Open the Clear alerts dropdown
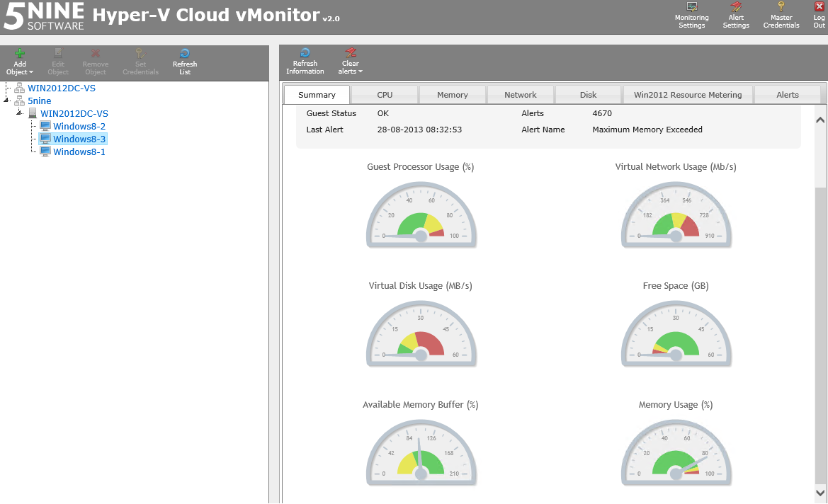The height and width of the screenshot is (504, 828). [x=351, y=61]
